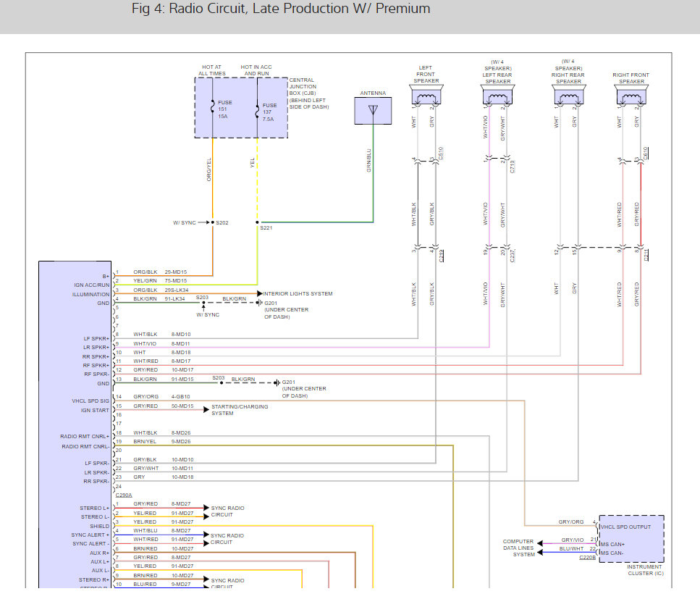Click 'STARTING/CHARGING SYSTEM' text
Viewport: 700px width, 607px height.
(240, 410)
